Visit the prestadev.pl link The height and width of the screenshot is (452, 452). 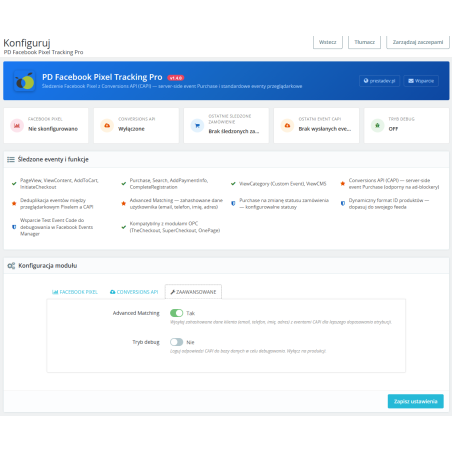tap(379, 81)
